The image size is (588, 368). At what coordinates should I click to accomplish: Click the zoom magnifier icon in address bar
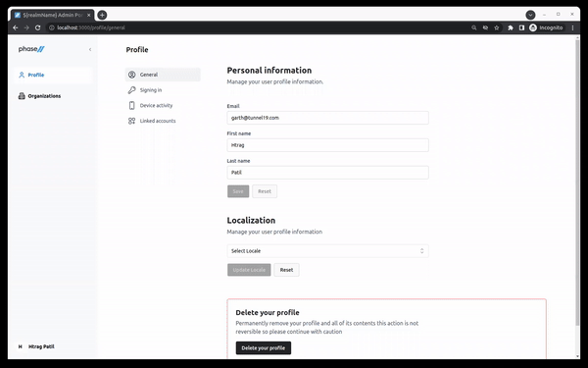[474, 27]
